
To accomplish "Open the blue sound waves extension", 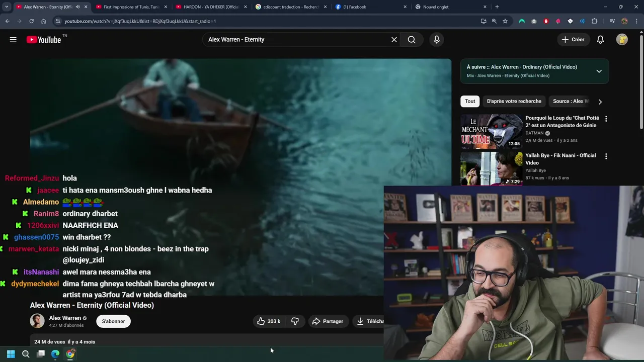I will coord(582,21).
